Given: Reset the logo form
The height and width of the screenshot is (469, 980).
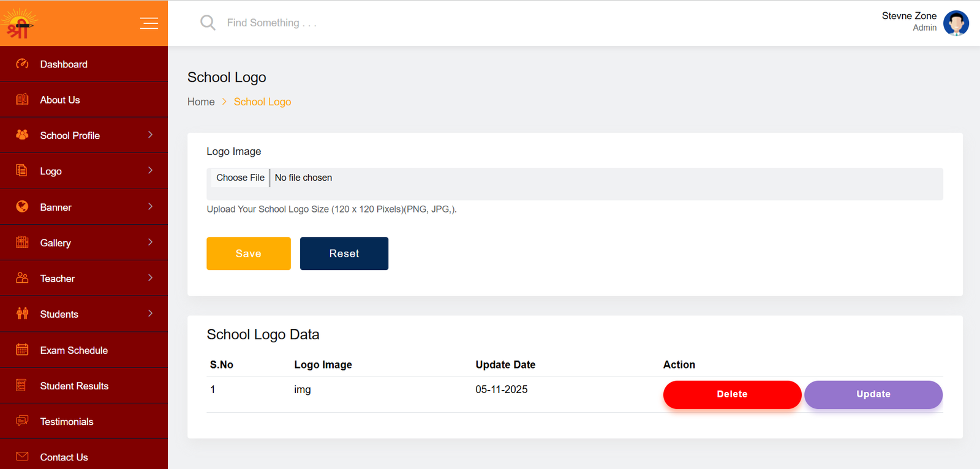Looking at the screenshot, I should click(344, 253).
